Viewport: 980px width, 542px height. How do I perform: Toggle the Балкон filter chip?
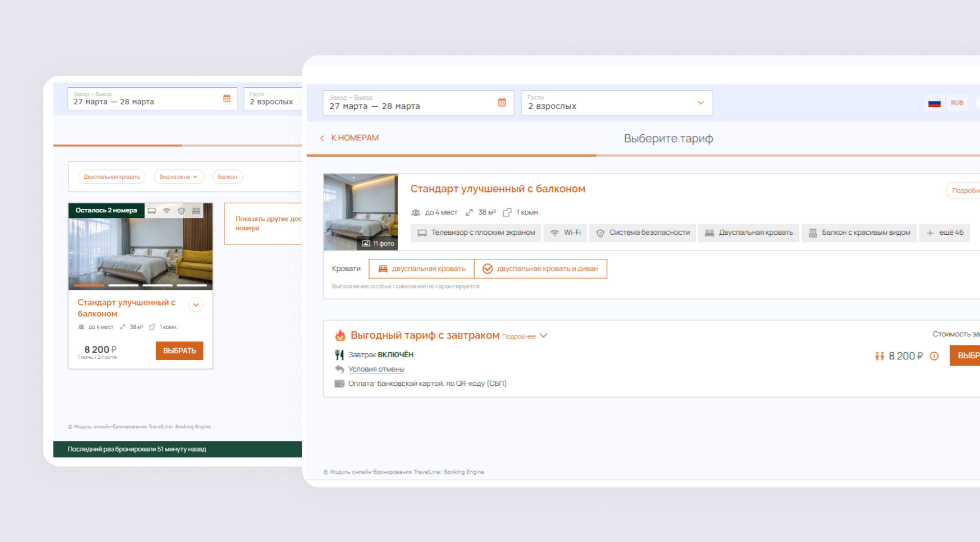pyautogui.click(x=228, y=177)
